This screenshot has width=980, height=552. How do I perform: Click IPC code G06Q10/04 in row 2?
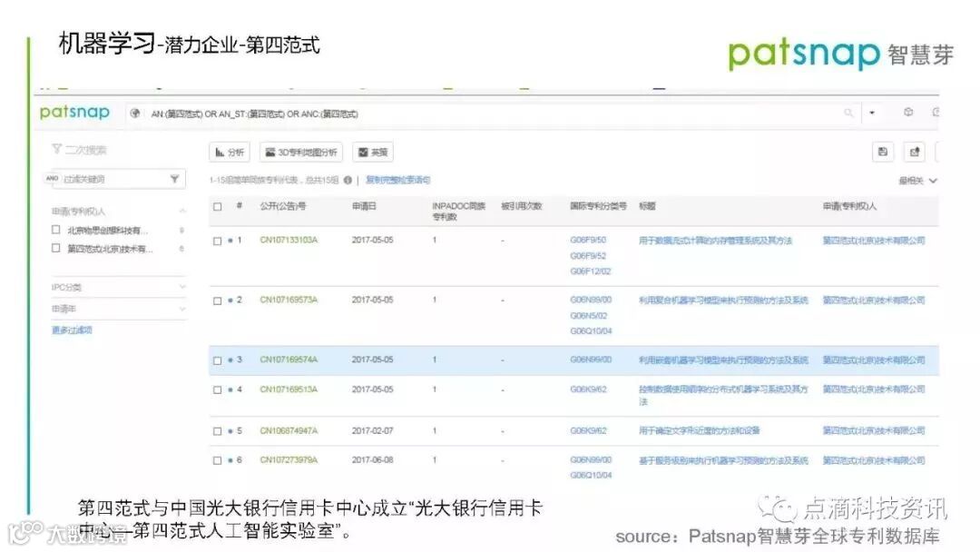click(591, 331)
